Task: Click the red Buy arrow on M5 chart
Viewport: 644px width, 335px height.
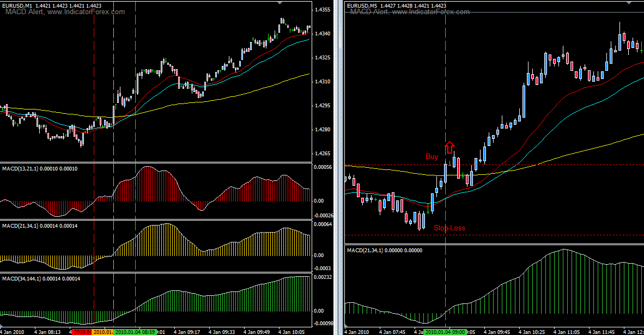Action: click(449, 147)
